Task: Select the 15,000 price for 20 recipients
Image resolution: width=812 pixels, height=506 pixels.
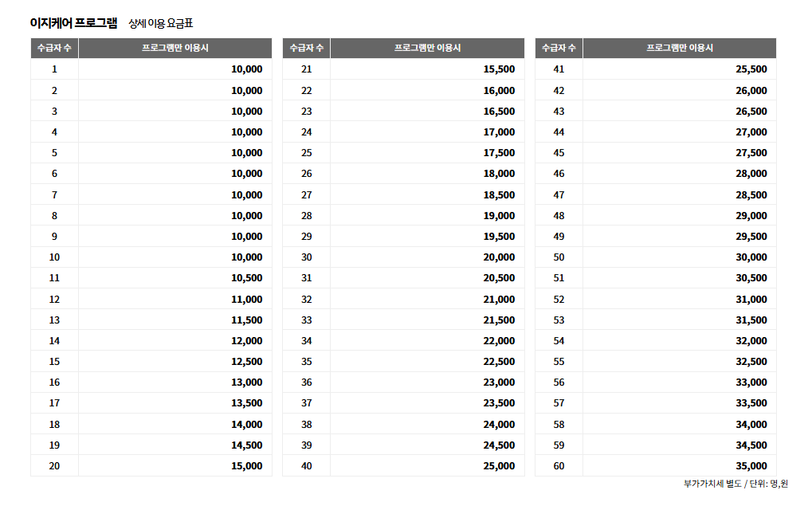Action: coord(246,466)
